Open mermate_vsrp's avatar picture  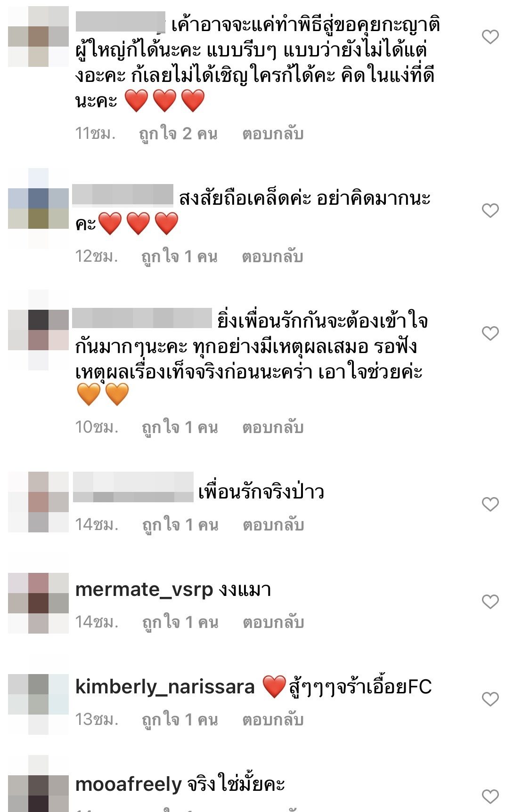[x=39, y=603]
